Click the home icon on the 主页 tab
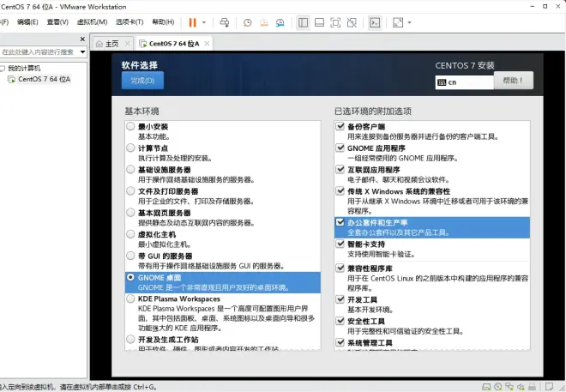 pyautogui.click(x=99, y=44)
